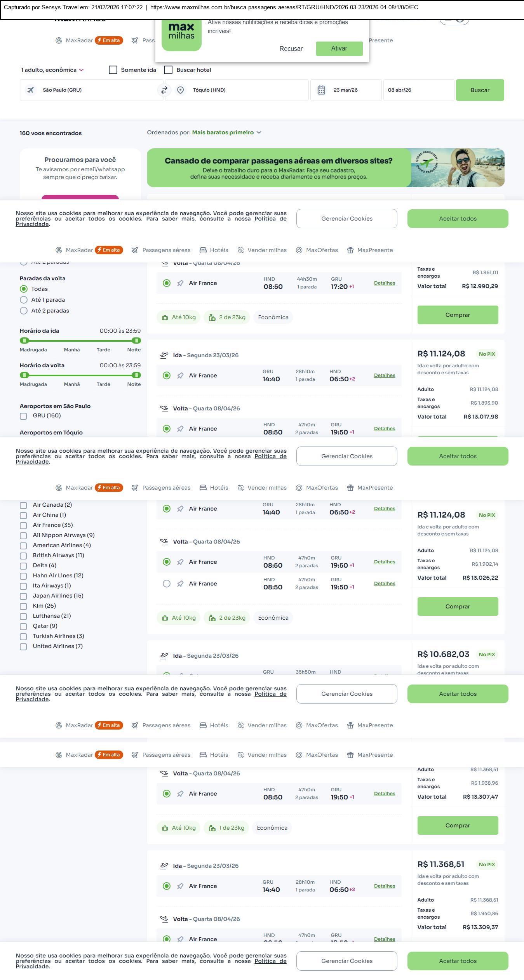Decline notifications with the Recusar button
Screen dimensions: 524x980
tap(291, 49)
